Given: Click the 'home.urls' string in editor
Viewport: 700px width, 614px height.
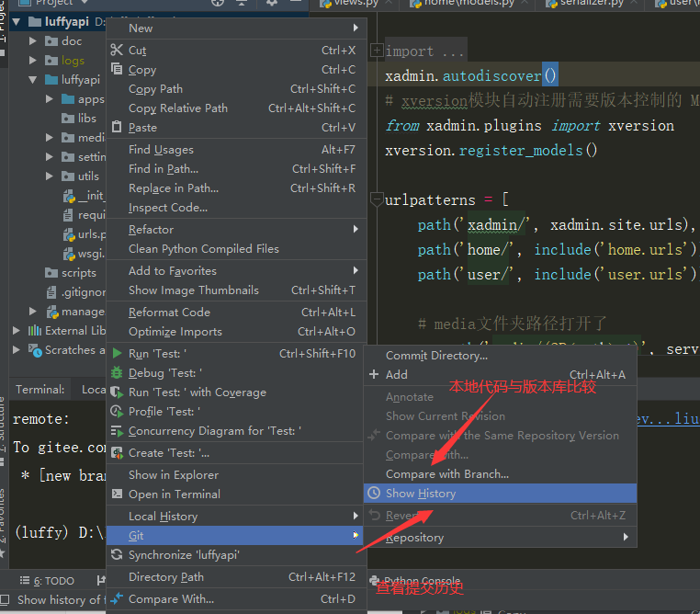Looking at the screenshot, I should tap(646, 249).
